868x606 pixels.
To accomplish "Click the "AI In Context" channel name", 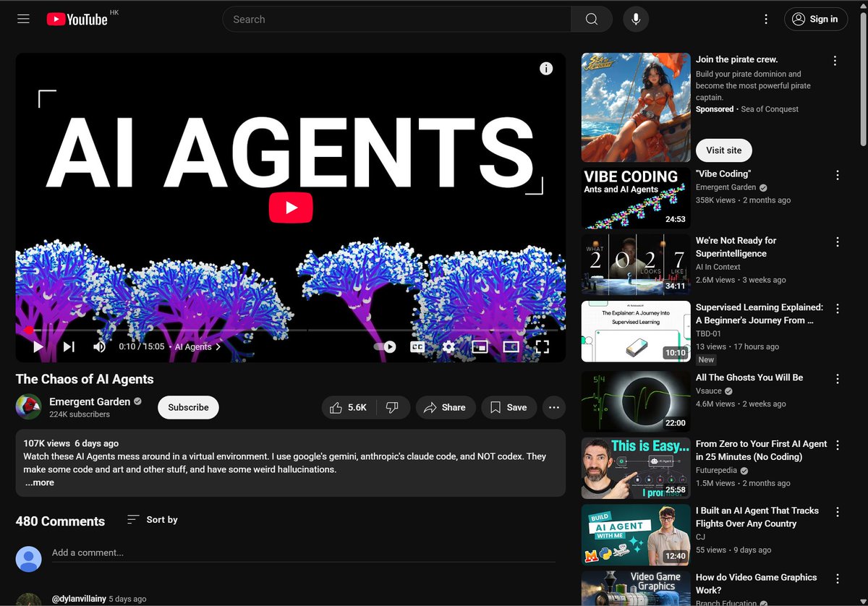I will pyautogui.click(x=718, y=267).
